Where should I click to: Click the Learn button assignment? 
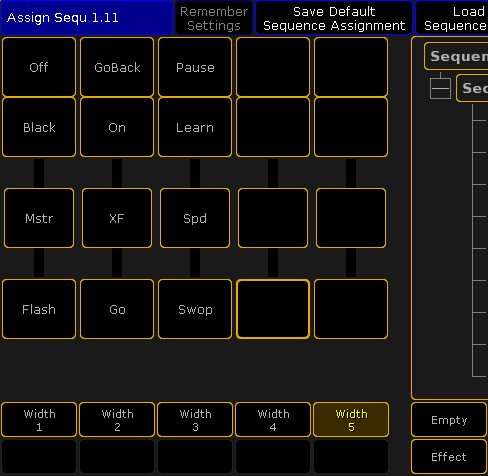pos(195,127)
